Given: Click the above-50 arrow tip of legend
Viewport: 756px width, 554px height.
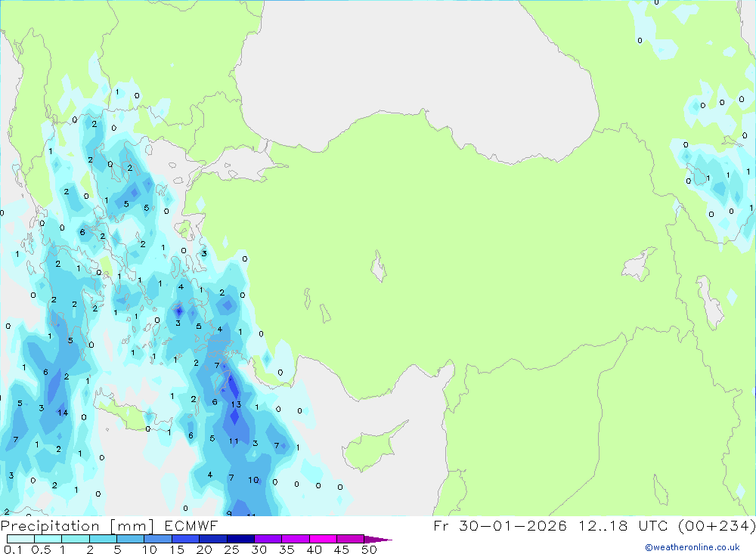Looking at the screenshot, I should point(378,539).
